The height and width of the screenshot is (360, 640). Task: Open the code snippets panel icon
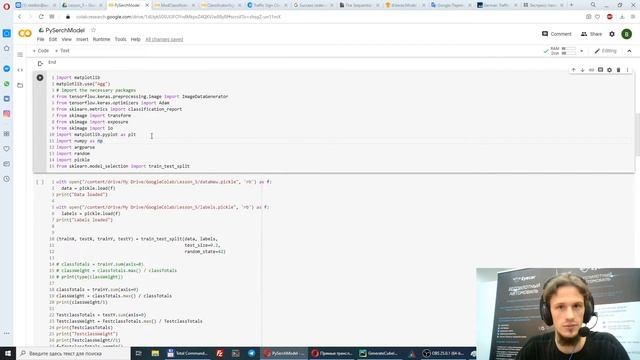click(x=20, y=70)
